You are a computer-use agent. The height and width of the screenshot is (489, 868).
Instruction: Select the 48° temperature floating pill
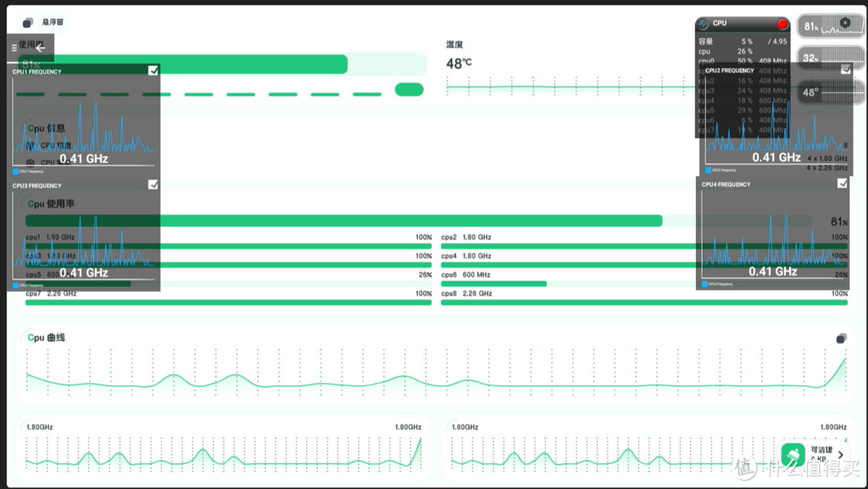coord(830,92)
